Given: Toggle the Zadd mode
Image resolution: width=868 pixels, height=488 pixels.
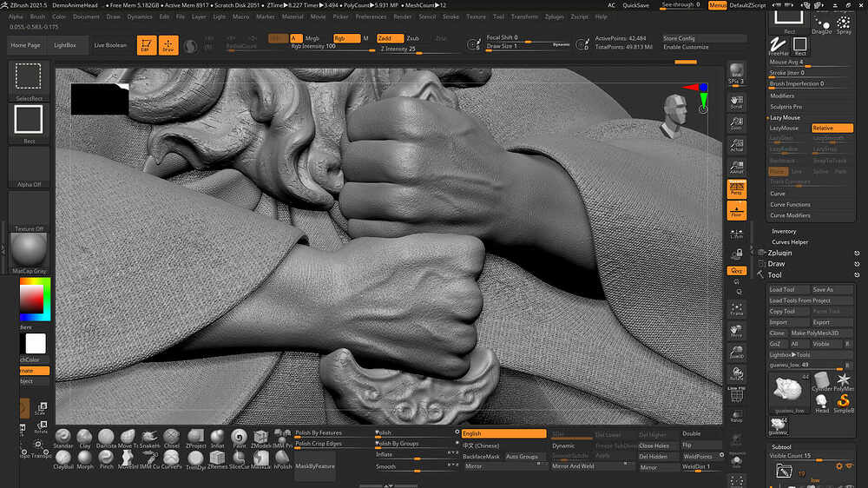Looking at the screenshot, I should coord(390,38).
